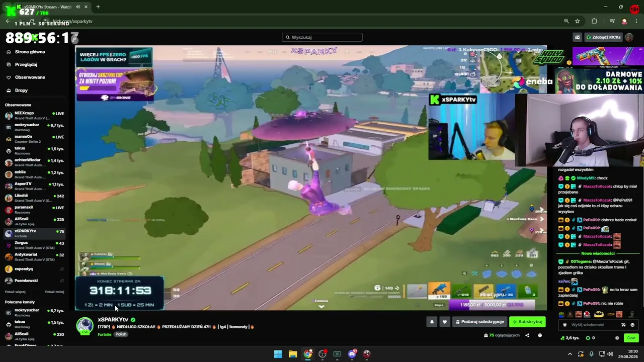Click the Podaruj subskrypcje button

(479, 322)
